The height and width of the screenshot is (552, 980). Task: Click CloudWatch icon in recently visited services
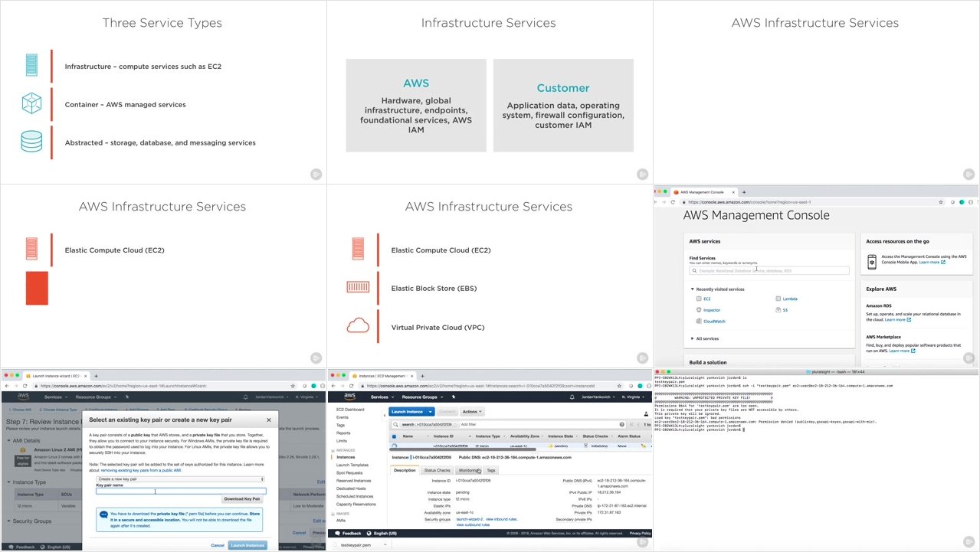(x=700, y=322)
